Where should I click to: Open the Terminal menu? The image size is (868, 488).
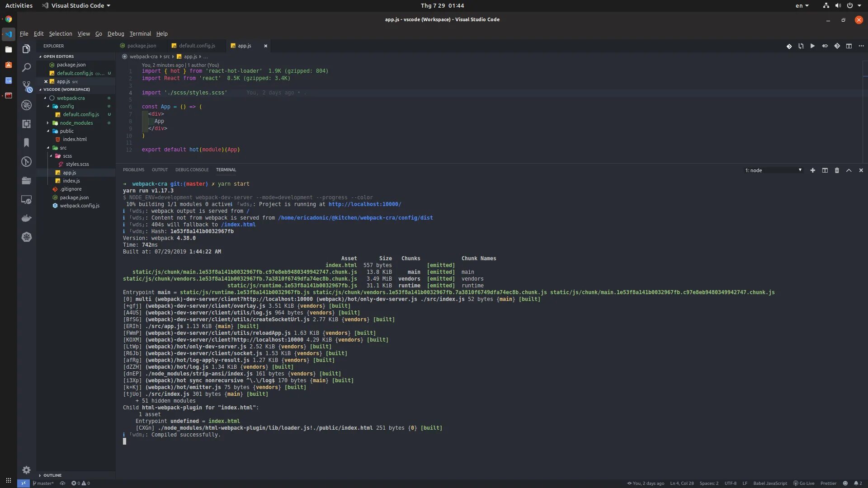(140, 34)
